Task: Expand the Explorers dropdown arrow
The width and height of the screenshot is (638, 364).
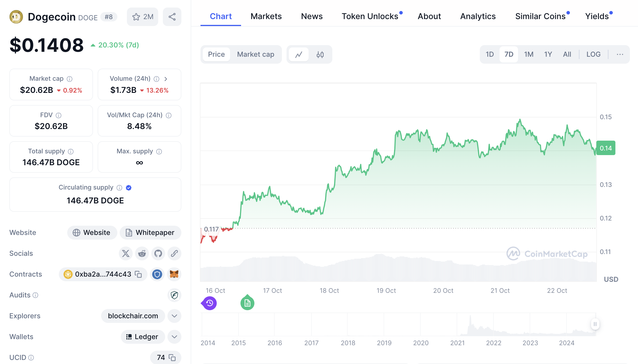Action: point(174,316)
